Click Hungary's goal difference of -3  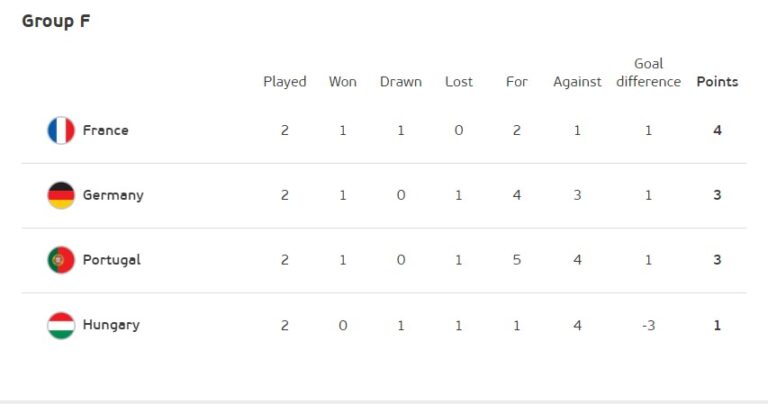tap(648, 325)
